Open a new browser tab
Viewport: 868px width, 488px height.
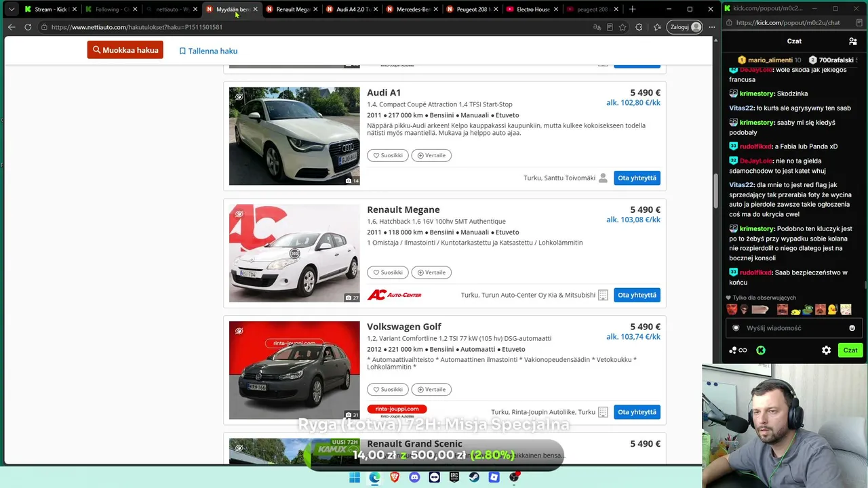pos(632,9)
